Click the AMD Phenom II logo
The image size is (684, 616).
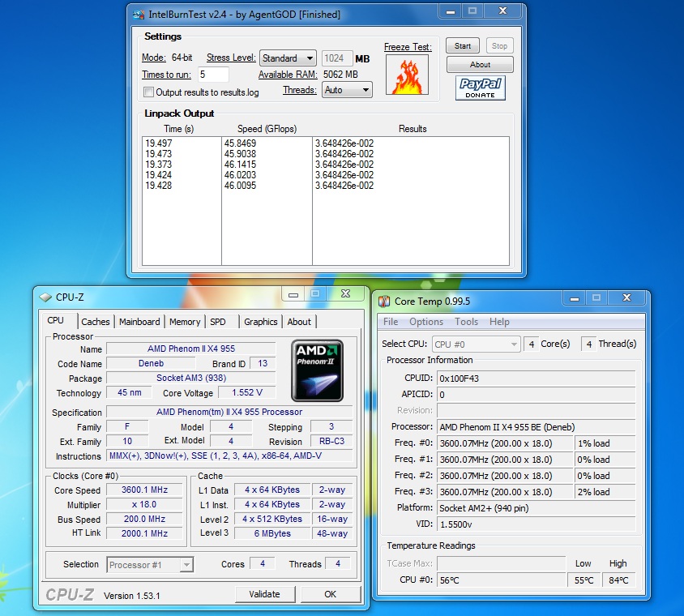[317, 370]
